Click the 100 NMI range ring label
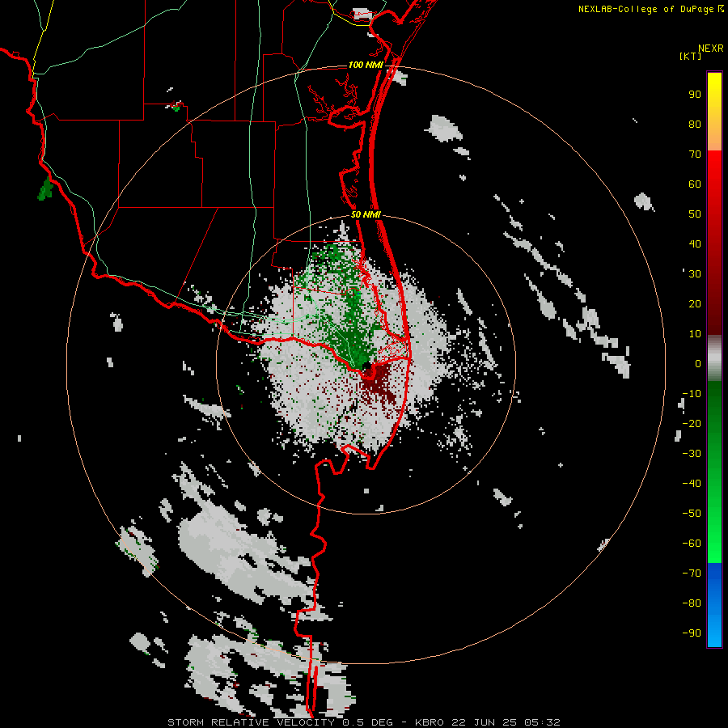The height and width of the screenshot is (728, 728). click(366, 65)
